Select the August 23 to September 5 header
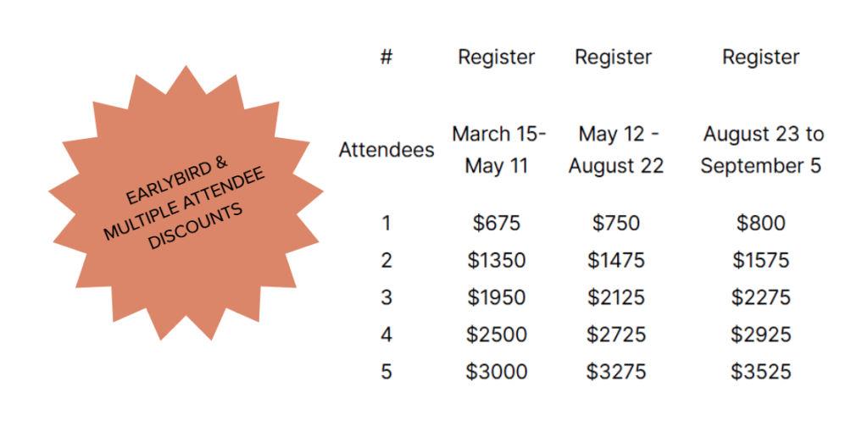 [762, 150]
